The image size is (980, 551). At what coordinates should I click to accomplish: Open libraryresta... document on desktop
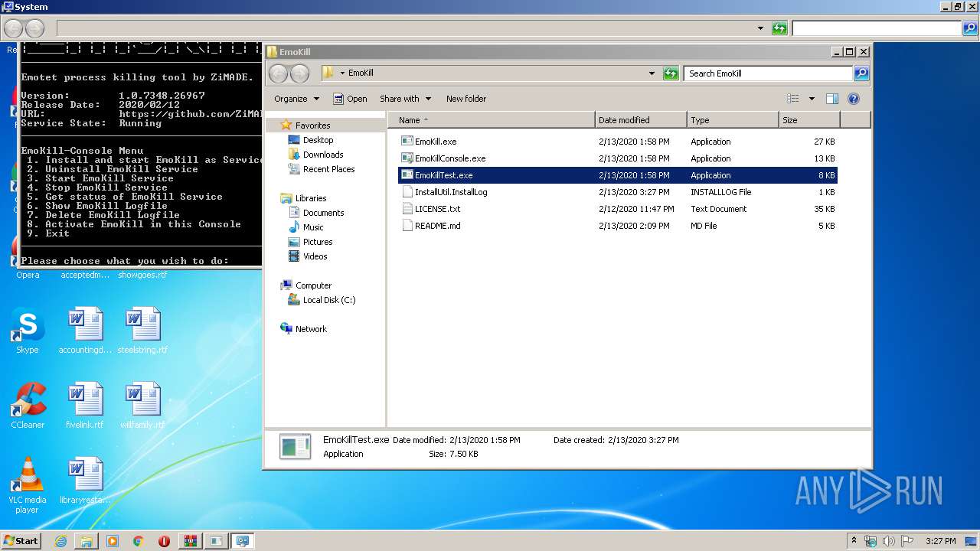(x=85, y=481)
